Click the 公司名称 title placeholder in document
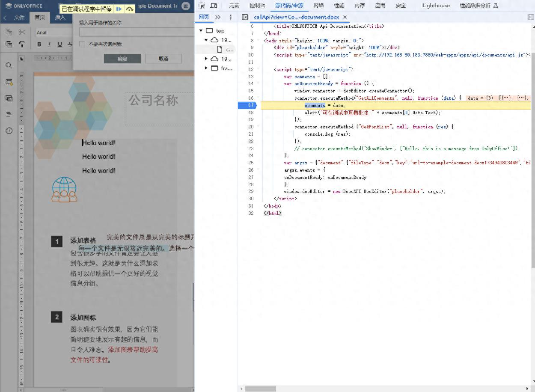The image size is (535, 392). 153,100
